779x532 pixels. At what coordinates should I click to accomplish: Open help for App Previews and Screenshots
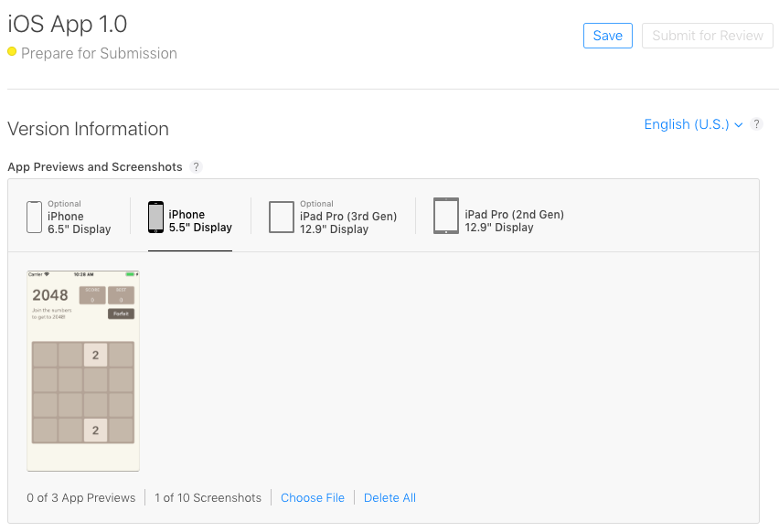(x=197, y=167)
